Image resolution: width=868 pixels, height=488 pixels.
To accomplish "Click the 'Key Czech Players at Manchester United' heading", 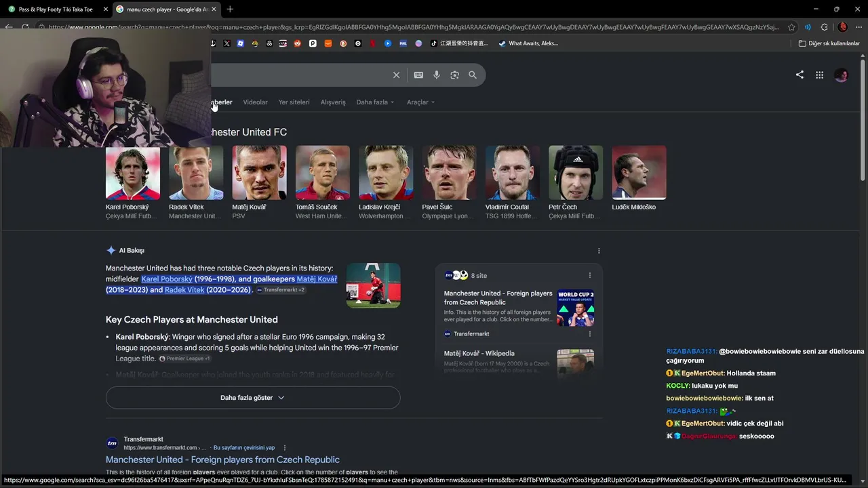I will pos(192,320).
